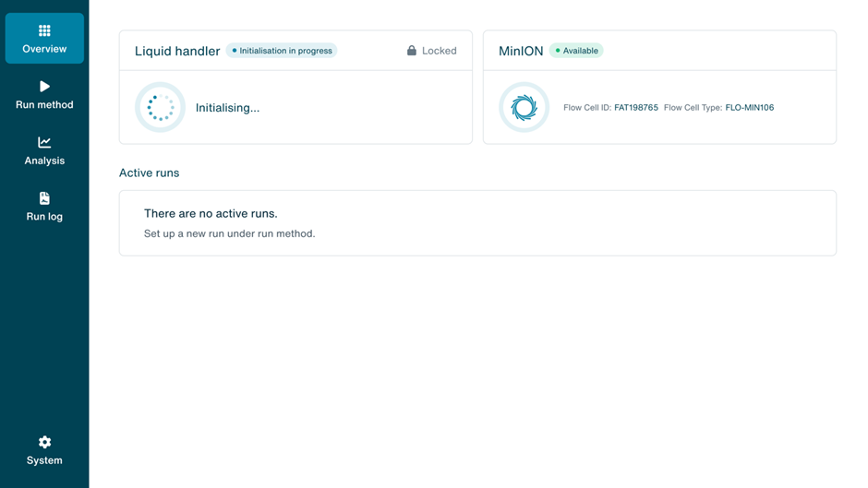This screenshot has height=488, width=868.
Task: Click the Initialisation in progress status badge
Action: 282,51
